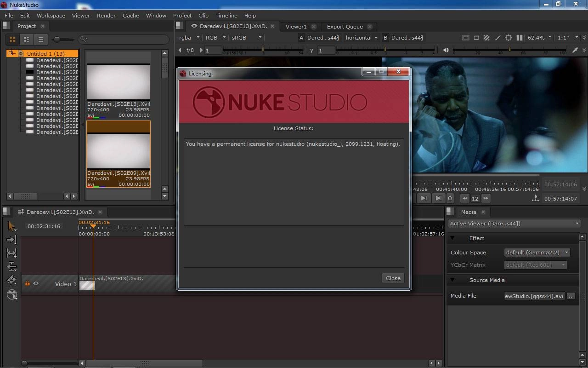Select the track select forward tool
This screenshot has width=588, height=368.
pos(11,240)
